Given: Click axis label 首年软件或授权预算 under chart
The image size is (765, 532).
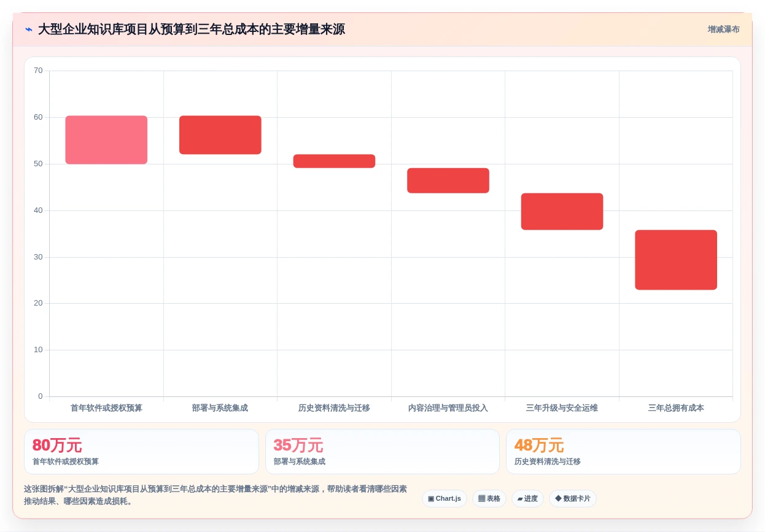Looking at the screenshot, I should pos(106,408).
